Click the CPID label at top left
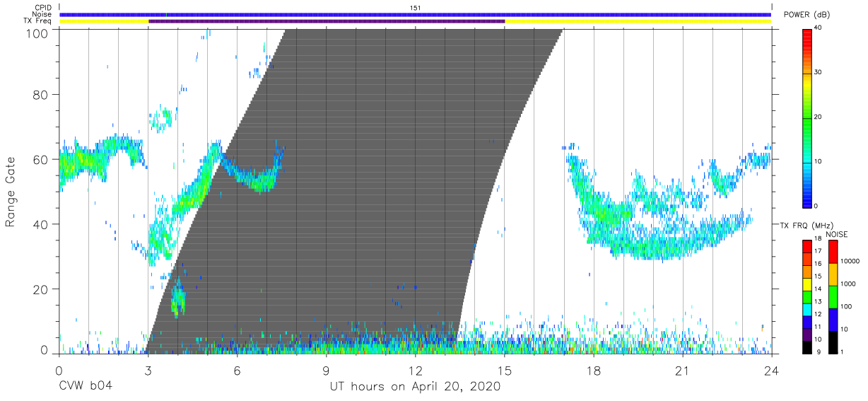868x401 pixels. click(x=42, y=8)
